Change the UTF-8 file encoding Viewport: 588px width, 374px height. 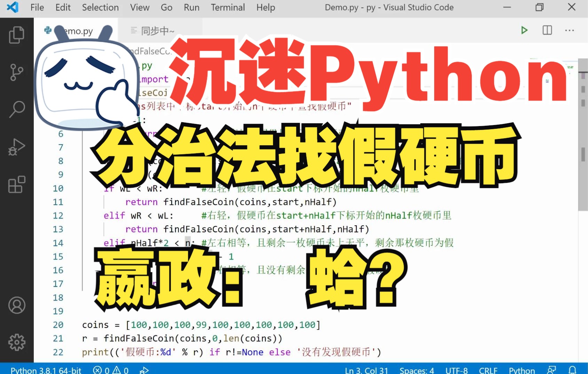point(456,370)
